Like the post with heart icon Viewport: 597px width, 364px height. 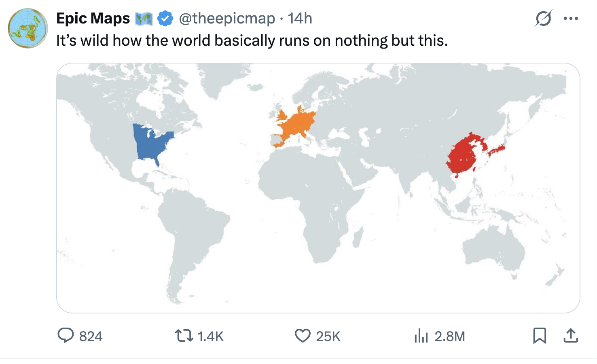[x=303, y=336]
